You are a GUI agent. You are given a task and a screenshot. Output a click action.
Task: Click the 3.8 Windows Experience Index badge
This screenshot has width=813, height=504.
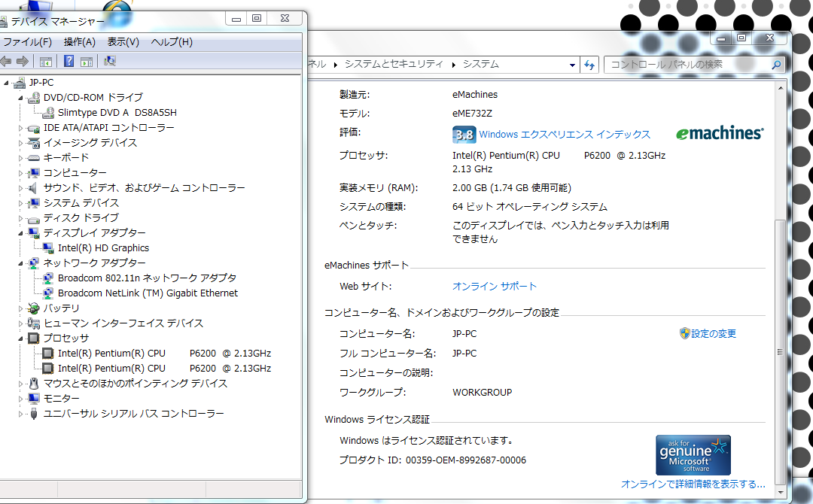pyautogui.click(x=464, y=135)
